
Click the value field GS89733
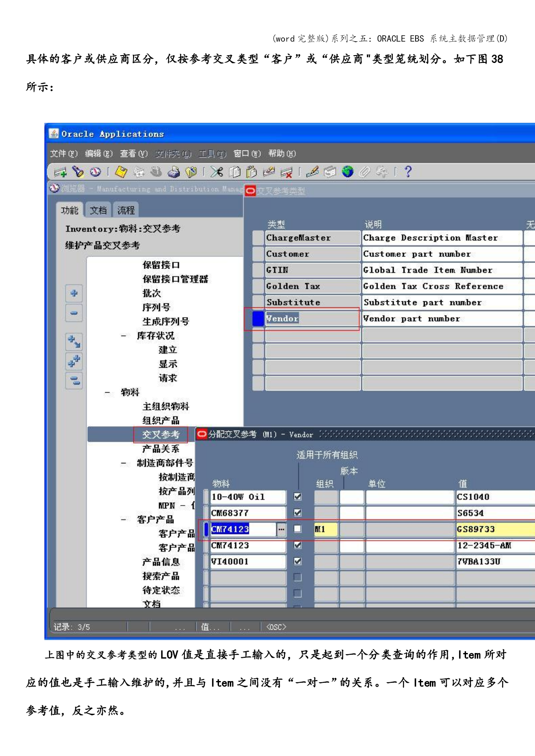[x=495, y=529]
